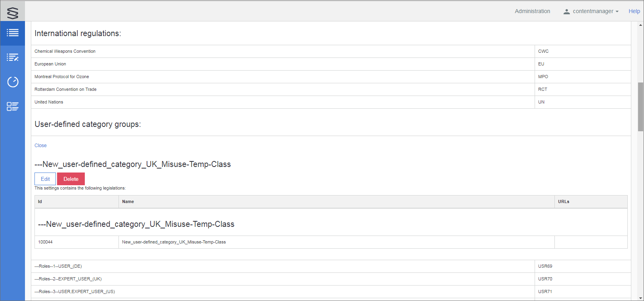644x301 pixels.
Task: Click the Edit button
Action: pyautogui.click(x=45, y=179)
